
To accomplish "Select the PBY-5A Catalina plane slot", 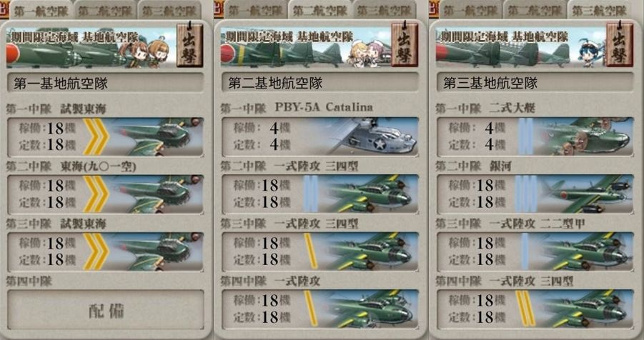I will pyautogui.click(x=320, y=136).
